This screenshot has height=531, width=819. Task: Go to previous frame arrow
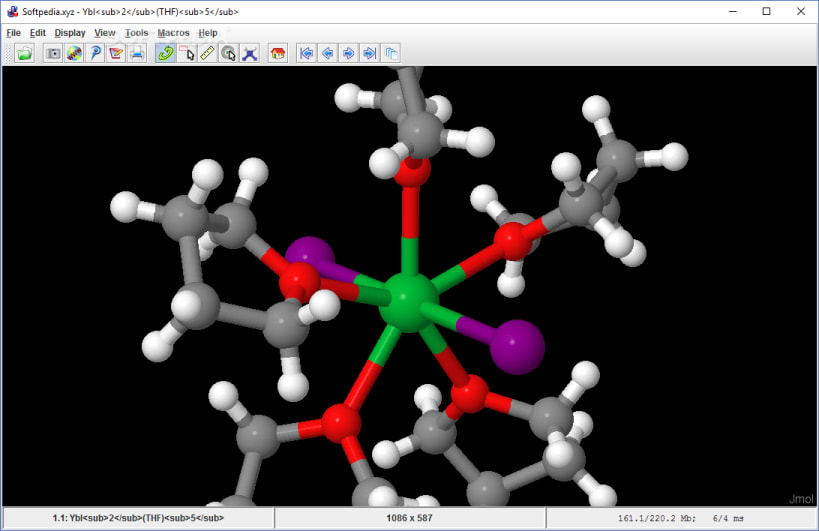pyautogui.click(x=327, y=53)
